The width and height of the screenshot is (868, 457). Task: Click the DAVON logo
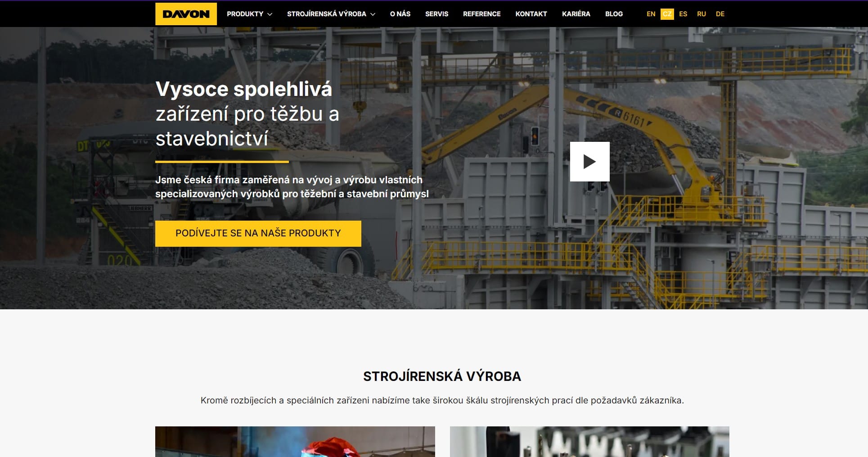coord(186,14)
